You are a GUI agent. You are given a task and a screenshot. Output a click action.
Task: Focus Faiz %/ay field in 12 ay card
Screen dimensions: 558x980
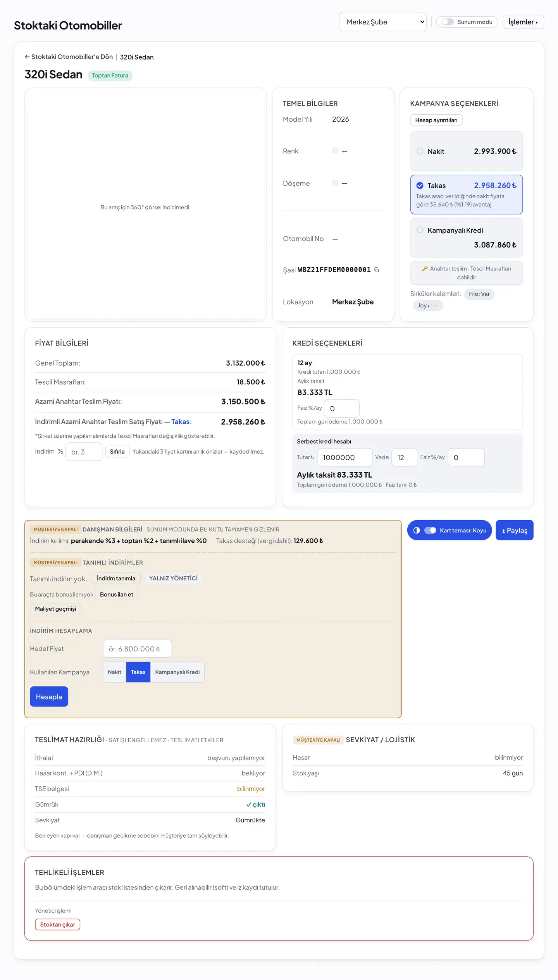(x=342, y=409)
